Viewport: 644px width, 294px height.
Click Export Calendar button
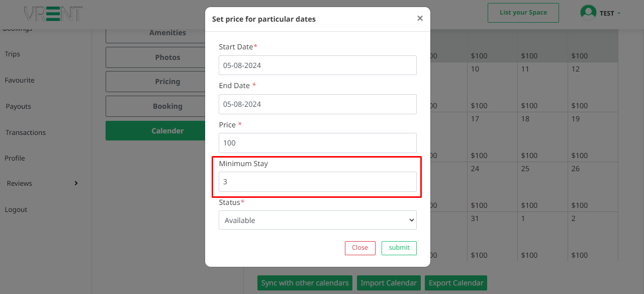tap(455, 283)
